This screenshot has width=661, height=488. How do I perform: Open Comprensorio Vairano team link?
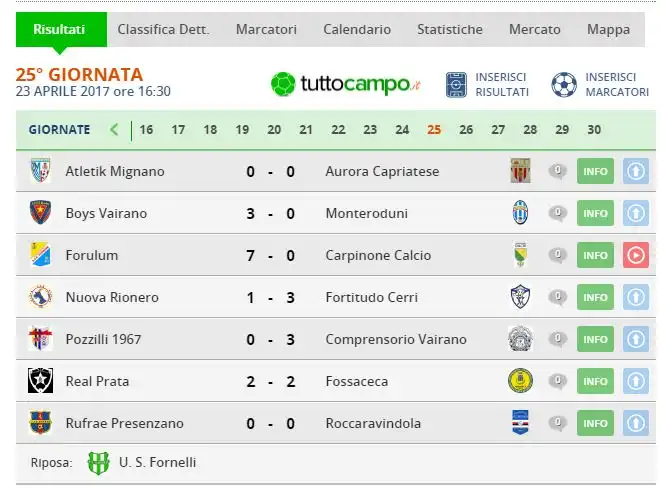(x=396, y=339)
